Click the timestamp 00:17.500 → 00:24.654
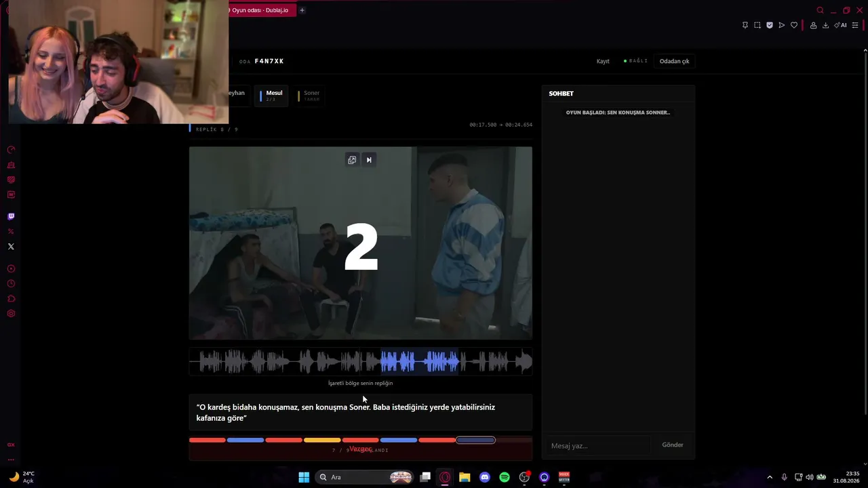Screen dimensions: 868x488 (500, 125)
